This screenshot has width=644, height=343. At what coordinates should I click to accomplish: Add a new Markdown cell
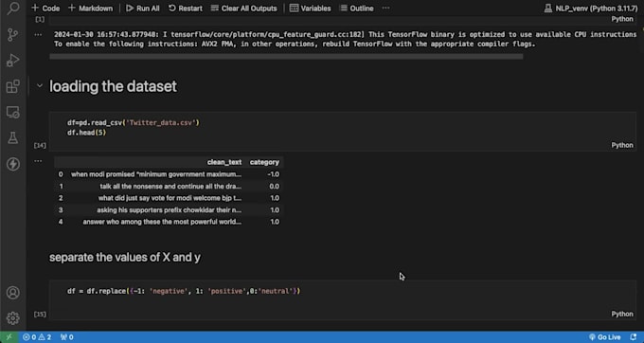coord(90,9)
